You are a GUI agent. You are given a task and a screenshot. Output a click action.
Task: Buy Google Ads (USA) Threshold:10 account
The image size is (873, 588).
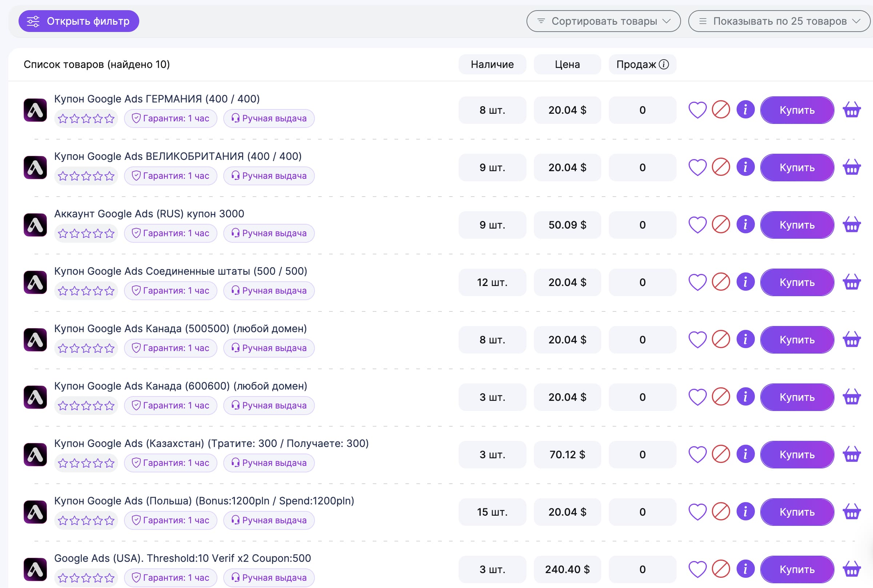797,569
